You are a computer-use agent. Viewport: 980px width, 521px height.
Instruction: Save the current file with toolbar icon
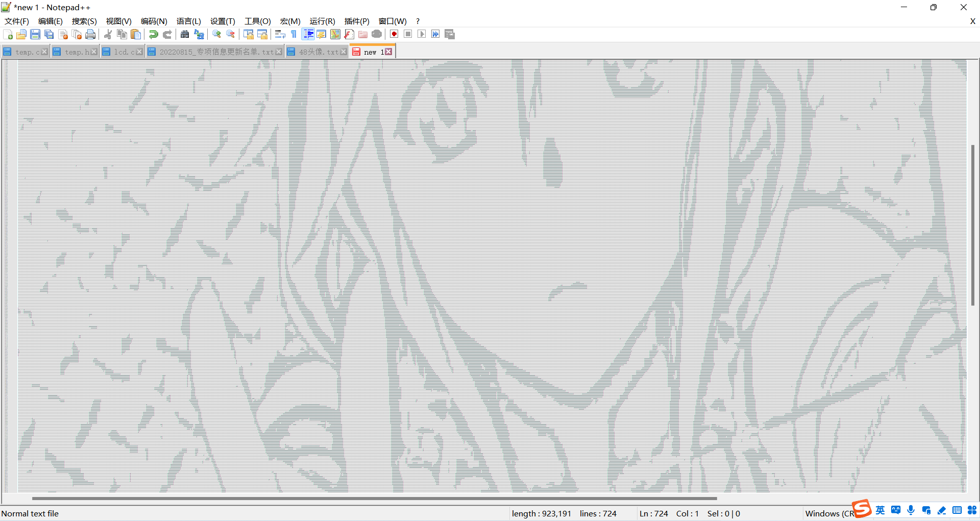pos(35,34)
